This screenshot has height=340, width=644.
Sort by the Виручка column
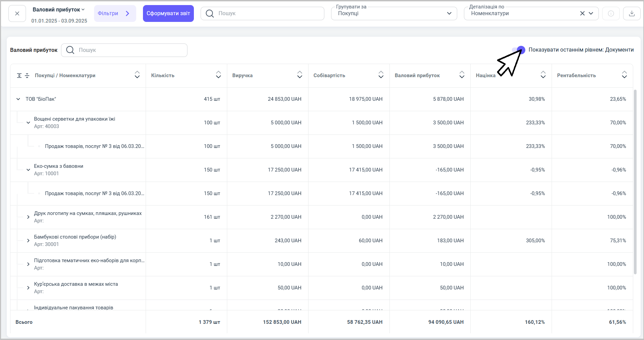[299, 75]
